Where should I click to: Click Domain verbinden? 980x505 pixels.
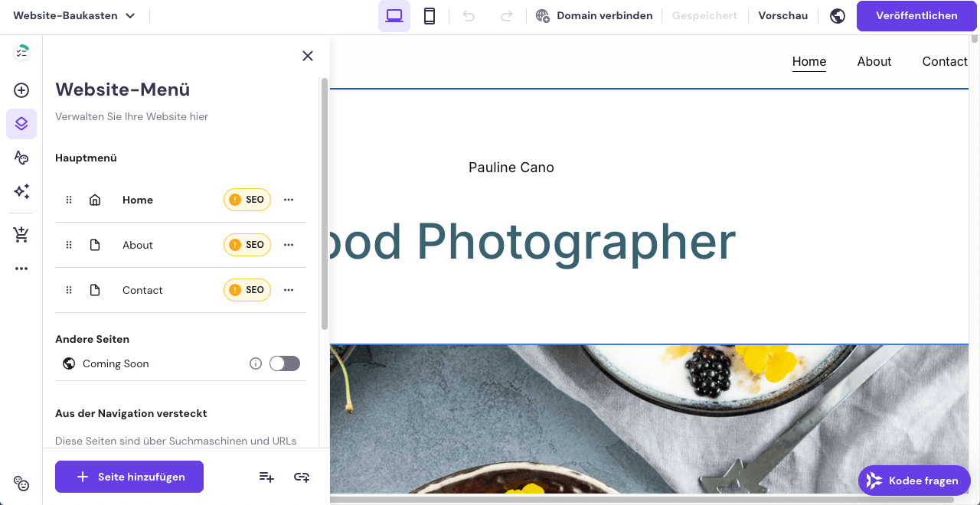pos(594,15)
